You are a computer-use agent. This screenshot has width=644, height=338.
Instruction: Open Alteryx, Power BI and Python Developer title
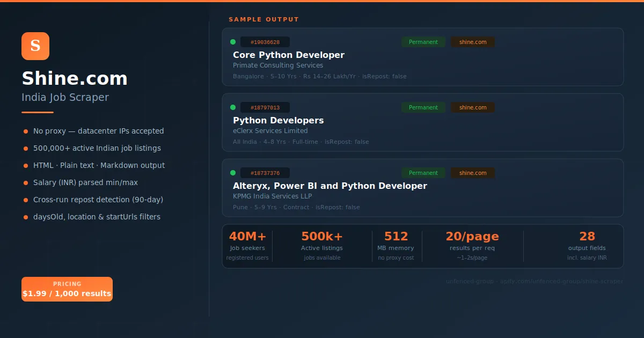330,186
